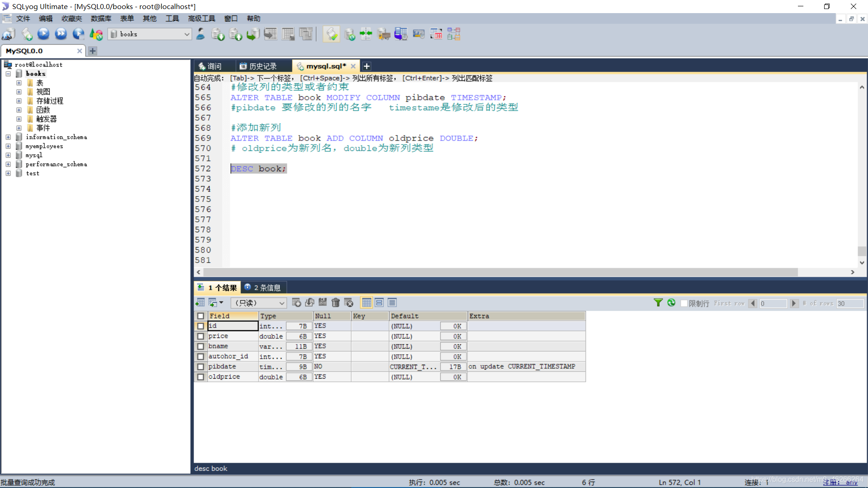Tick the pibdate row checkbox
This screenshot has height=488, width=868.
[x=201, y=366]
